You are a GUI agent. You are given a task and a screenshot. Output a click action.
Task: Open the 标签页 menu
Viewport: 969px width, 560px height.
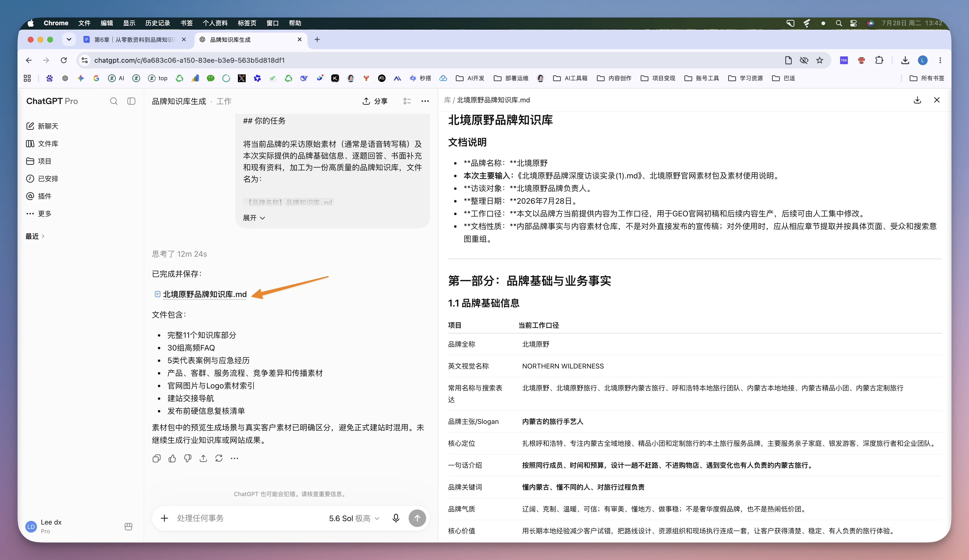pyautogui.click(x=247, y=23)
